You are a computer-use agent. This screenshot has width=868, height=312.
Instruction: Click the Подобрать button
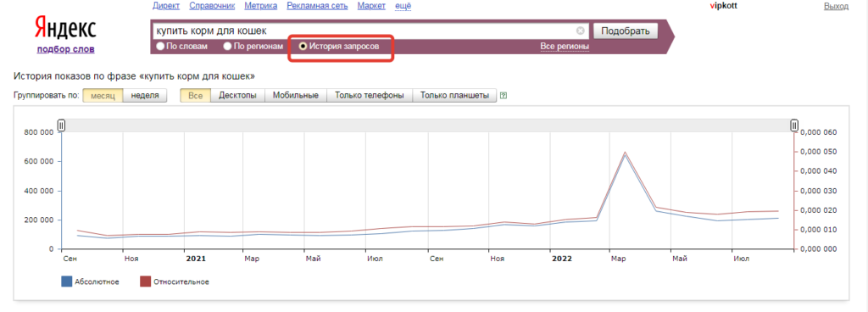tap(626, 31)
